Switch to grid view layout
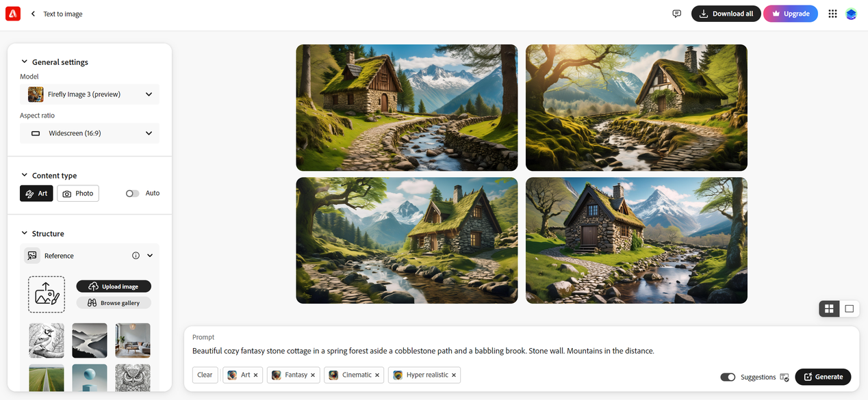 point(829,308)
